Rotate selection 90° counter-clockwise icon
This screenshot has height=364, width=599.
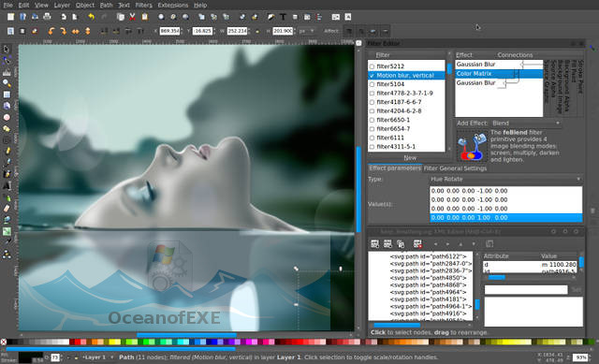pyautogui.click(x=51, y=31)
